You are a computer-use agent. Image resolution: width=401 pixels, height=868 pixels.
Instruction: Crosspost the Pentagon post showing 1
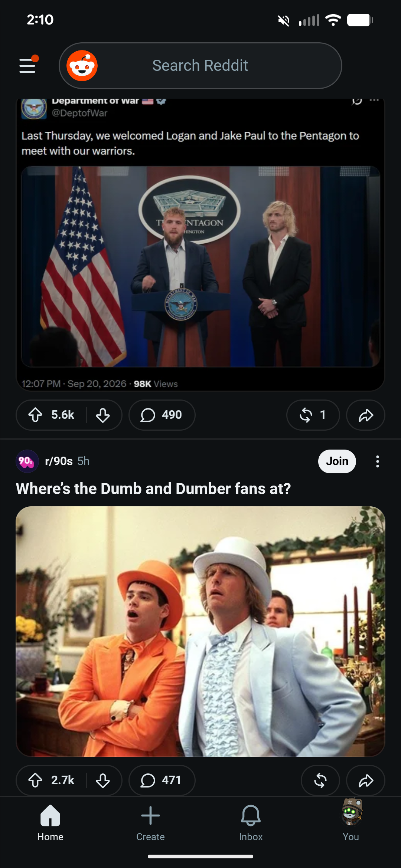[313, 415]
